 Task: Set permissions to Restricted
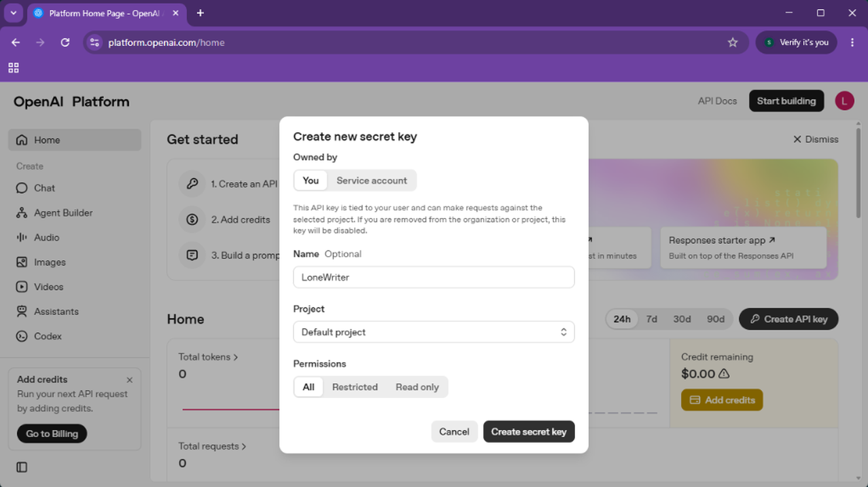point(355,387)
